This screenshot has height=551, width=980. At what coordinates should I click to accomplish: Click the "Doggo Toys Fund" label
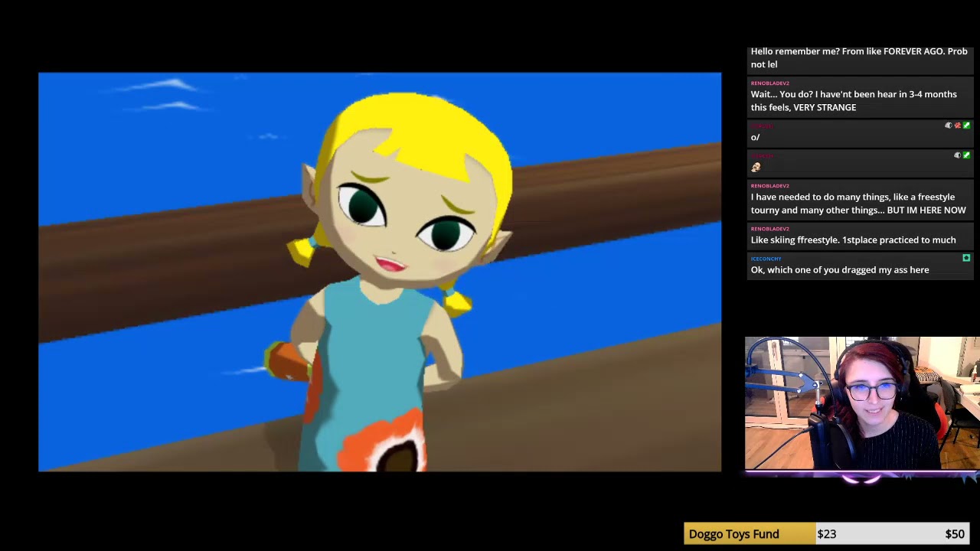(x=733, y=534)
